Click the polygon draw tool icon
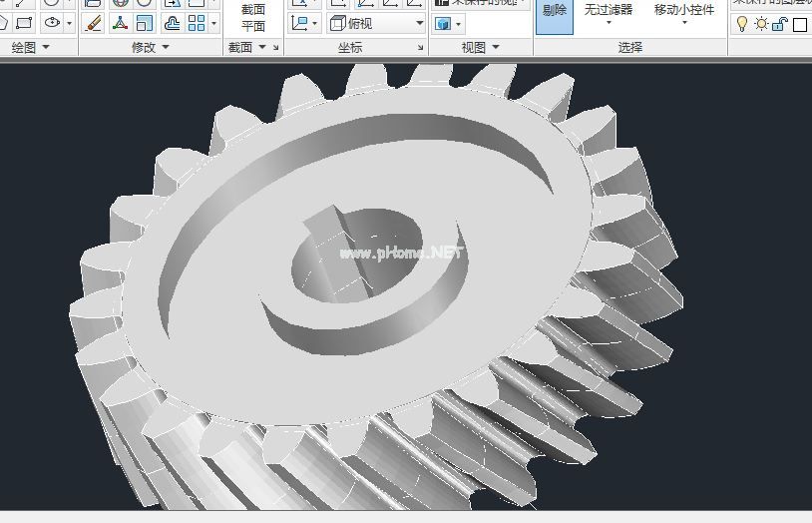 pos(4,22)
